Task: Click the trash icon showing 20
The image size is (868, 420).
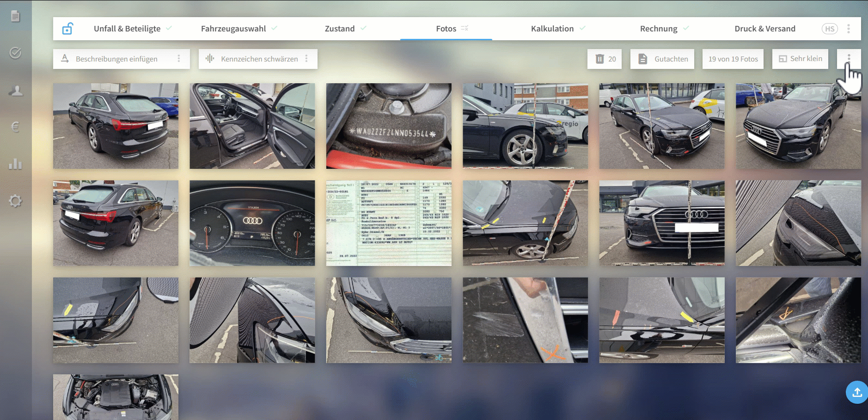Action: pyautogui.click(x=599, y=59)
